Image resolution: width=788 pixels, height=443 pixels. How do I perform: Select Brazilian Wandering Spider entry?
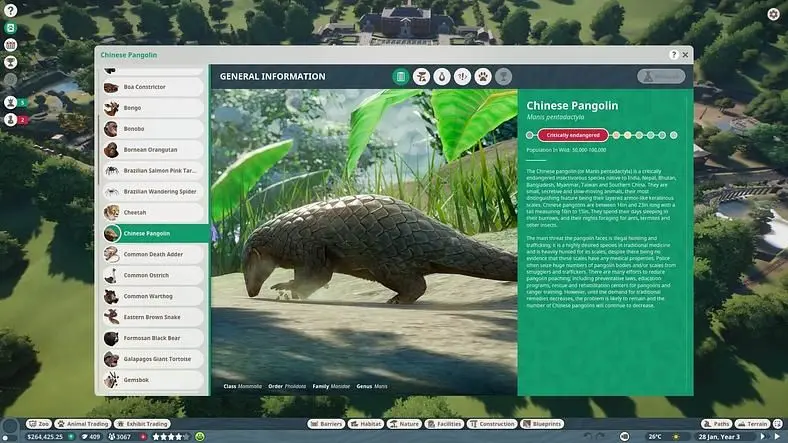153,191
